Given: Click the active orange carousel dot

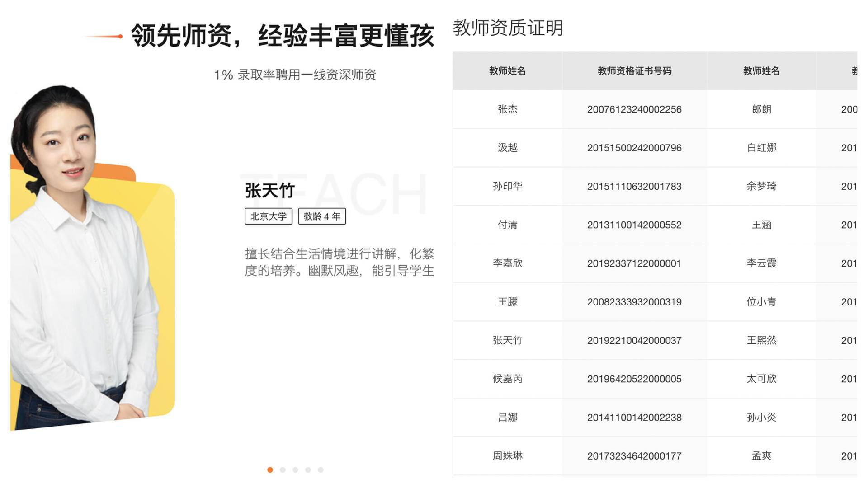Looking at the screenshot, I should point(270,470).
